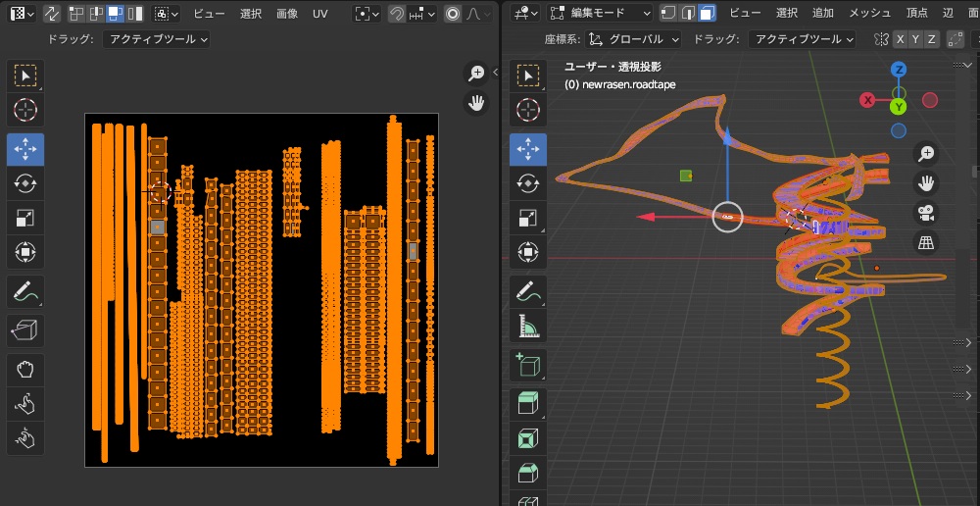The height and width of the screenshot is (506, 980).
Task: Toggle X axis mirror
Action: tap(900, 39)
